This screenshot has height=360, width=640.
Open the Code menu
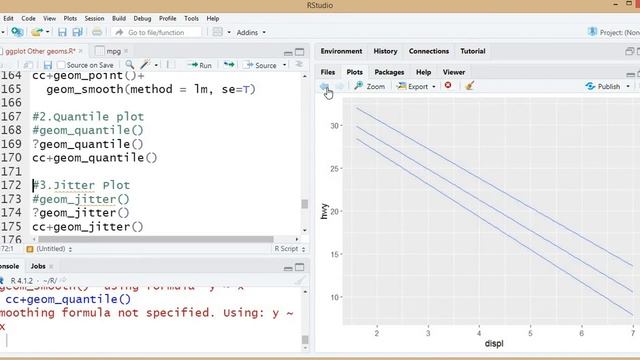(x=28, y=18)
